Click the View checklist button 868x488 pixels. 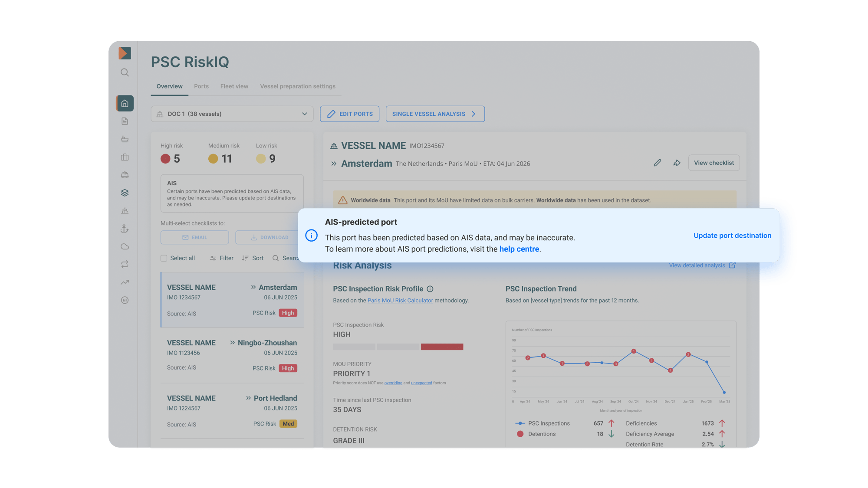714,163
